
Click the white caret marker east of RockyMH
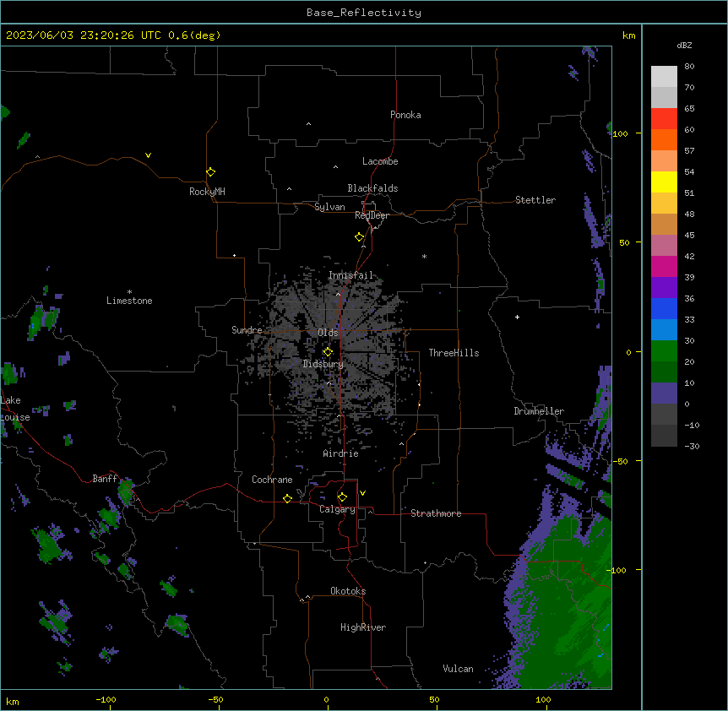click(289, 189)
